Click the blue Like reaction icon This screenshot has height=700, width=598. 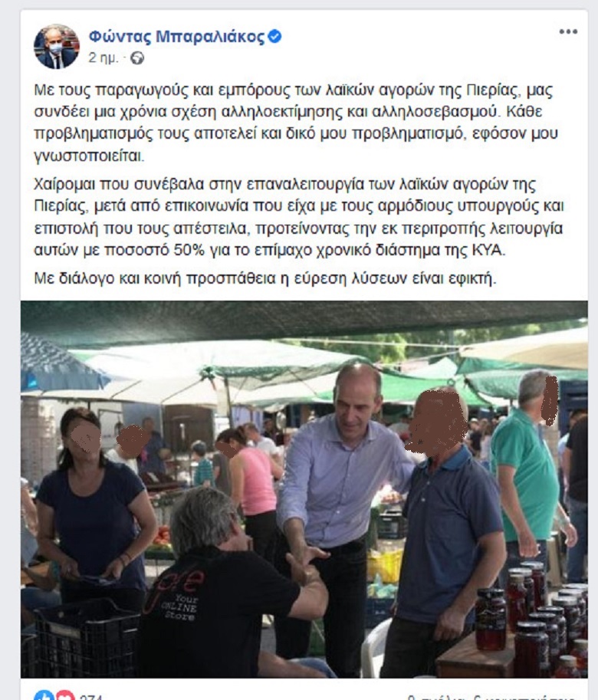(x=44, y=696)
